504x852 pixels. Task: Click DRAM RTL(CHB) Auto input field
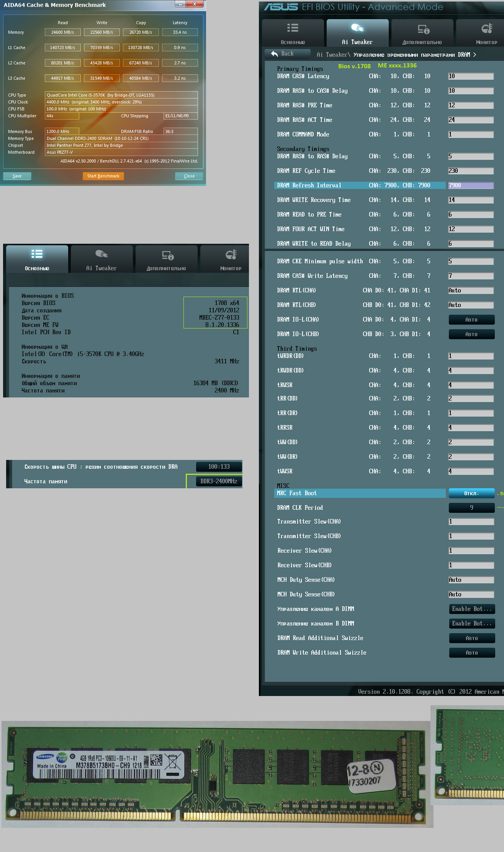point(471,305)
